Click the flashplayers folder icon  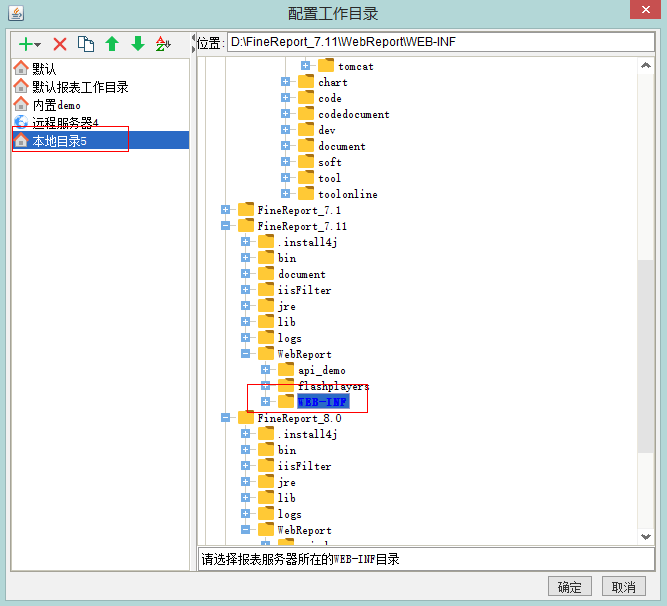click(286, 385)
